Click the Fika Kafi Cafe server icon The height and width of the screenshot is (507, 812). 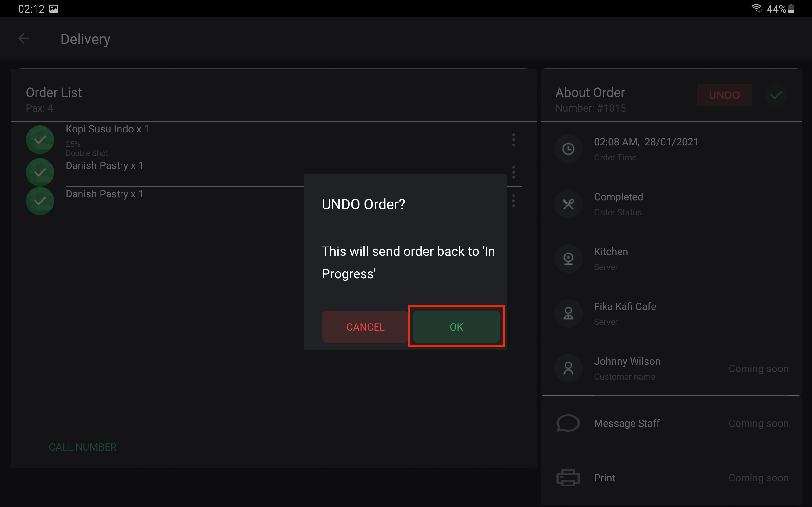568,313
